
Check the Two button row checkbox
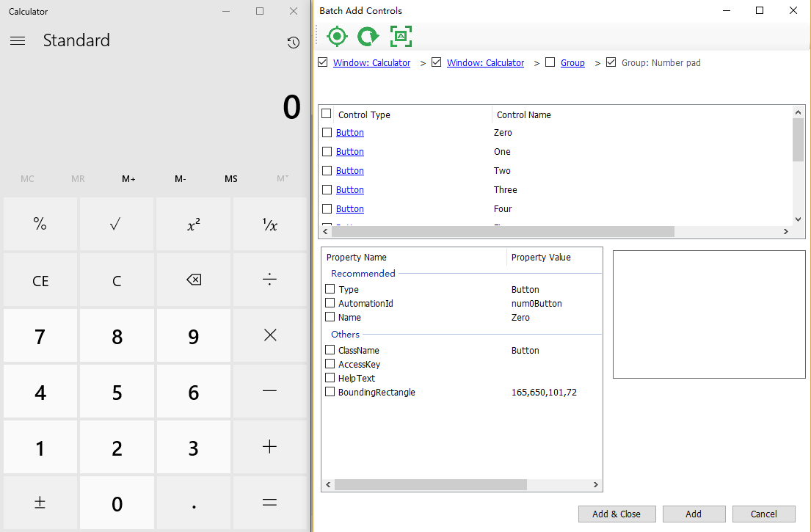click(x=327, y=171)
